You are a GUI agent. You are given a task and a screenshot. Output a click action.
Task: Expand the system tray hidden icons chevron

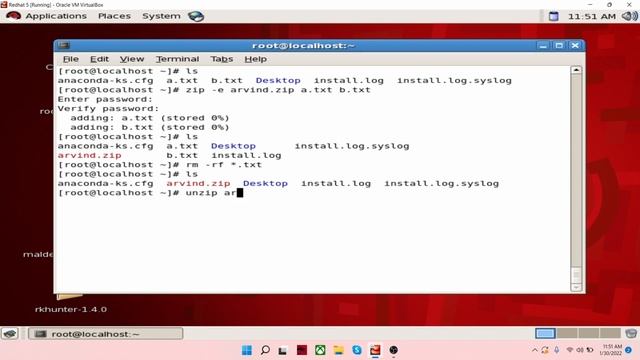click(x=535, y=350)
